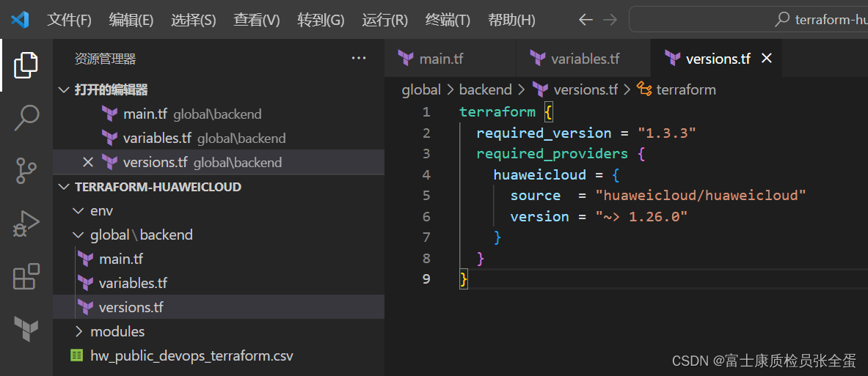Switch to the variables.tf editor tab
This screenshot has width=868, height=376.
[x=583, y=58]
